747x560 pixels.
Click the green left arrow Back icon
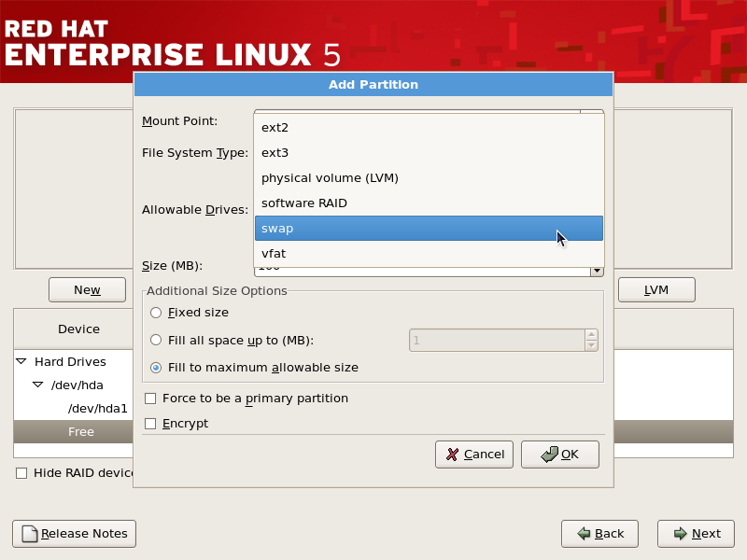584,533
